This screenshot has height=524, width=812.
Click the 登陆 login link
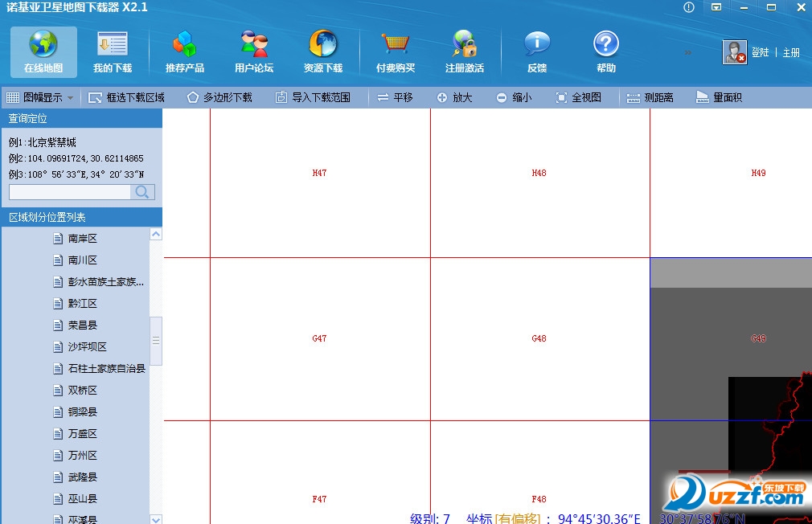coord(761,52)
